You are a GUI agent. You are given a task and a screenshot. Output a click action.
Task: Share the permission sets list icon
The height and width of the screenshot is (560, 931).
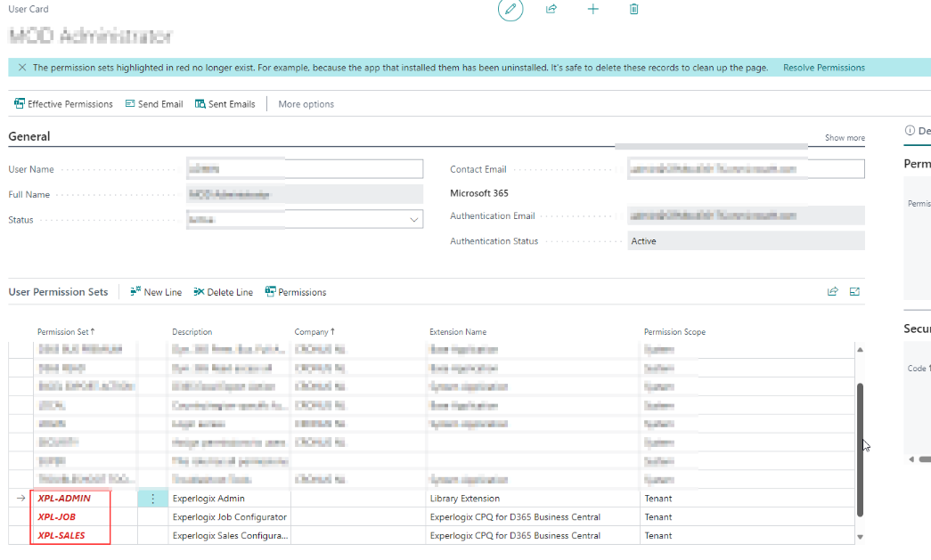tap(832, 291)
